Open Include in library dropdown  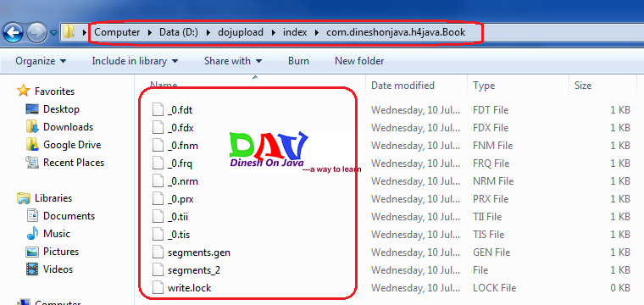click(x=135, y=61)
